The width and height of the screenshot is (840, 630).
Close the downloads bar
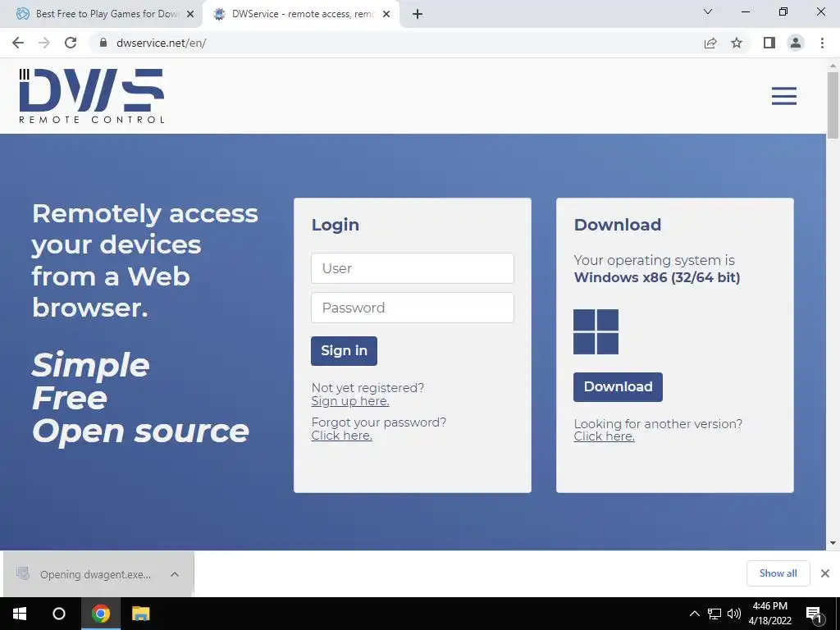coord(825,573)
